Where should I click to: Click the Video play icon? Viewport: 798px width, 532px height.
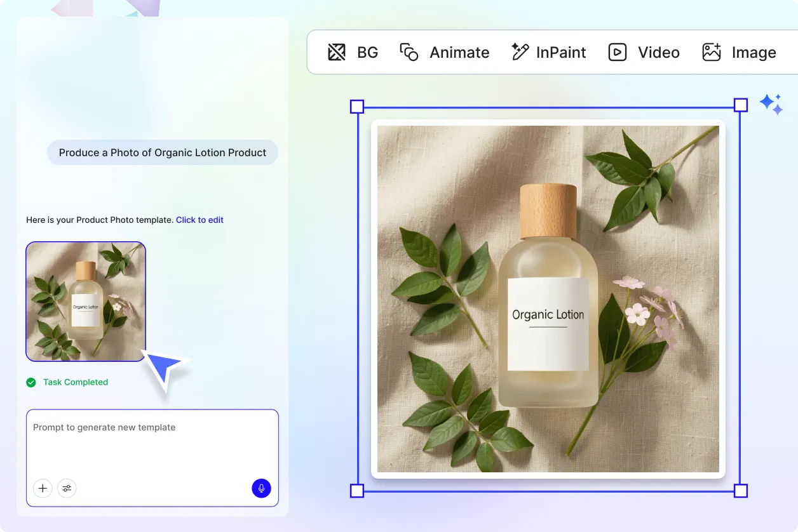tap(618, 52)
